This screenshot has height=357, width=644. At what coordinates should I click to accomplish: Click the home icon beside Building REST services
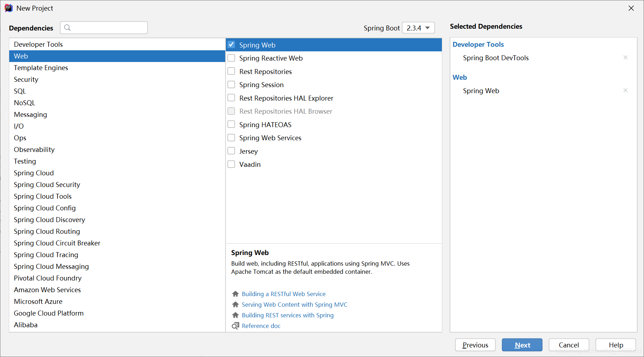[235, 315]
